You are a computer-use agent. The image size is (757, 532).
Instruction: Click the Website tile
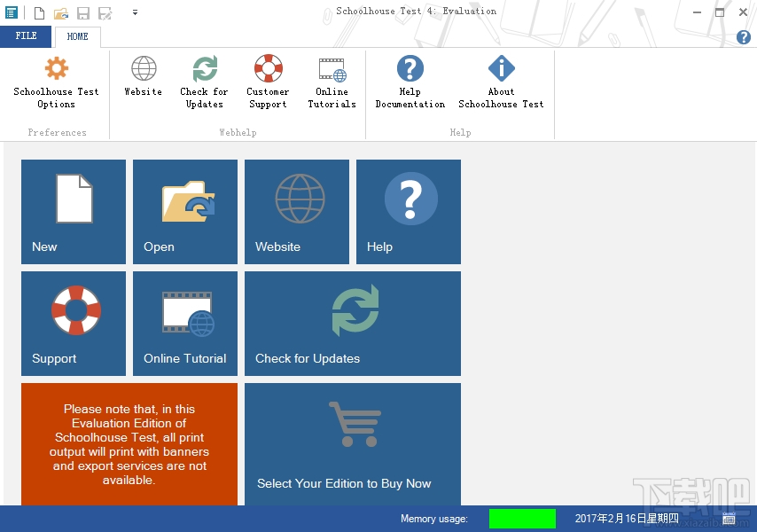click(x=297, y=212)
